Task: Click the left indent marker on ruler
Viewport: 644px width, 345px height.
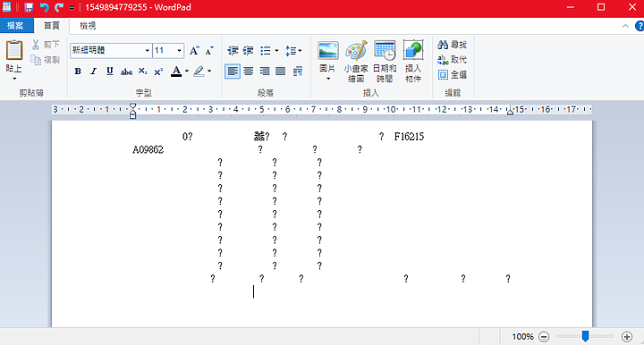Action: click(x=132, y=111)
